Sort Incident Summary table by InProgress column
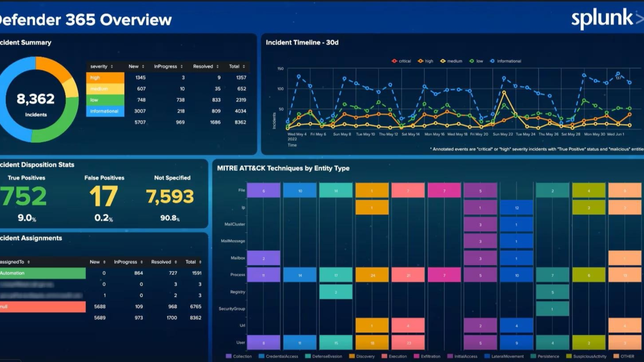The height and width of the screenshot is (362, 644). [x=168, y=66]
